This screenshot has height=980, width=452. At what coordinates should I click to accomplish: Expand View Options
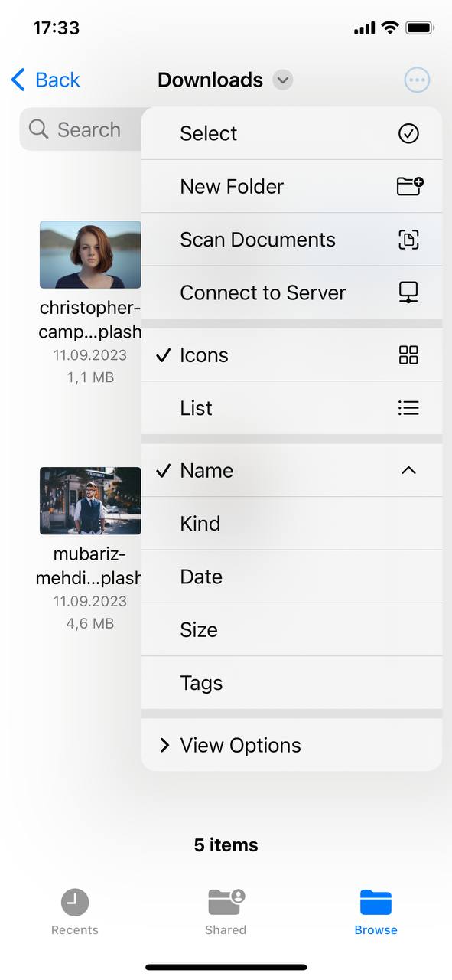239,744
